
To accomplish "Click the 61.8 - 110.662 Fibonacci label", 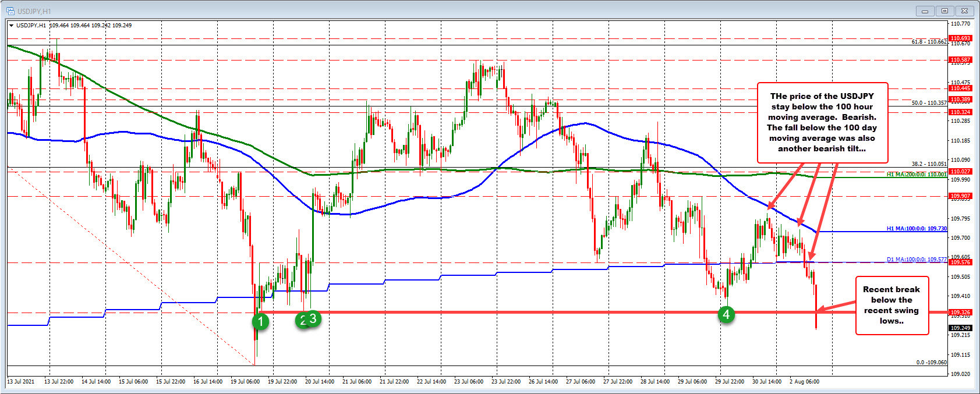I will click(x=929, y=42).
